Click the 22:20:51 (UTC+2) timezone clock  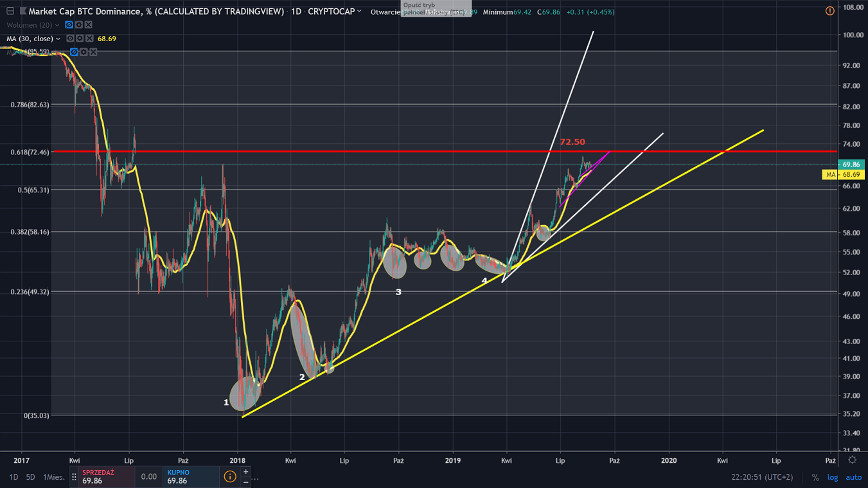[762, 477]
